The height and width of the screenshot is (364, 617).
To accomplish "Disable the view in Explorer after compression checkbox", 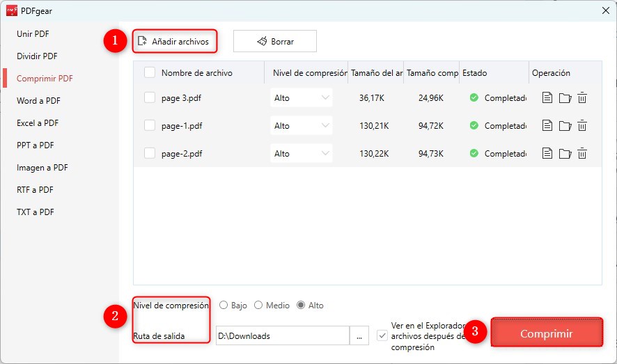I will [x=382, y=335].
